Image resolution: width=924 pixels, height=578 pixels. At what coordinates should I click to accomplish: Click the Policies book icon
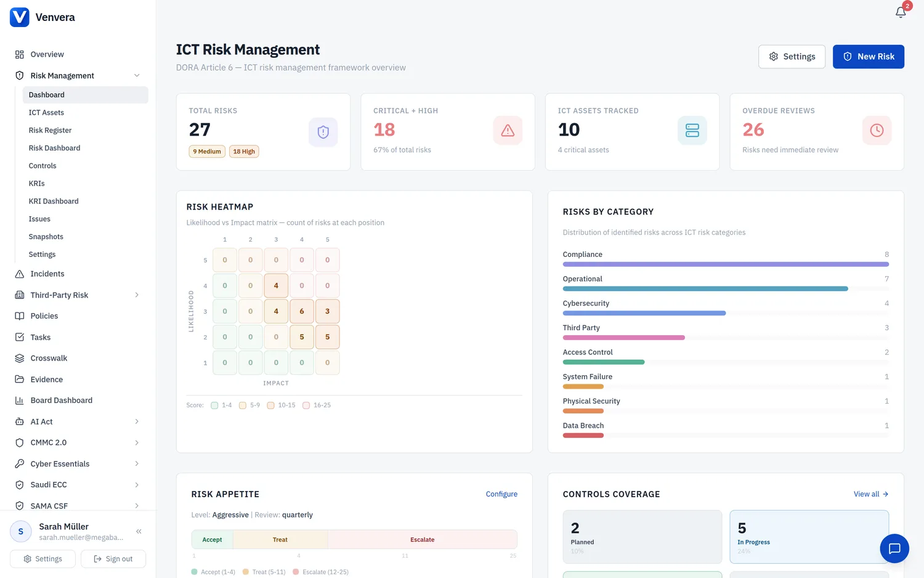pos(20,316)
